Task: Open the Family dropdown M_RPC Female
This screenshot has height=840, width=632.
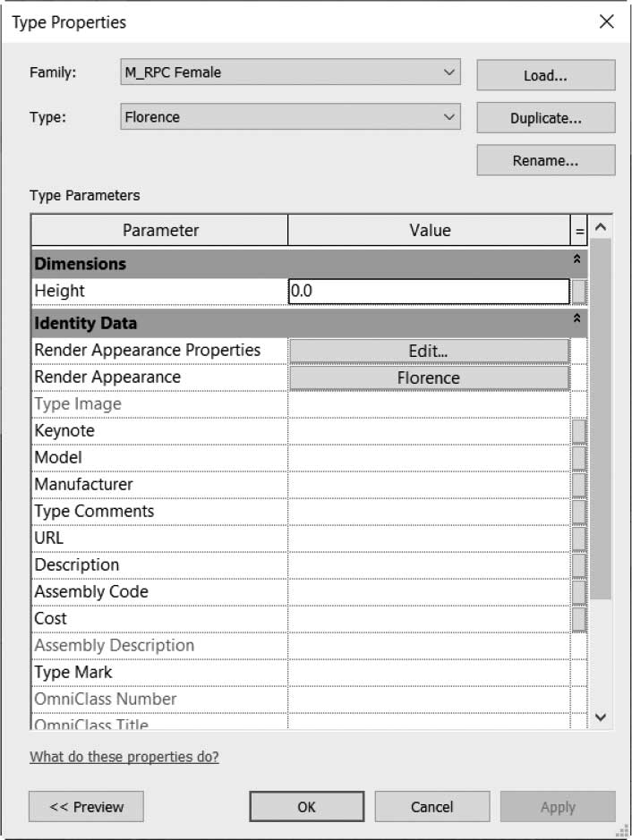Action: pos(291,72)
